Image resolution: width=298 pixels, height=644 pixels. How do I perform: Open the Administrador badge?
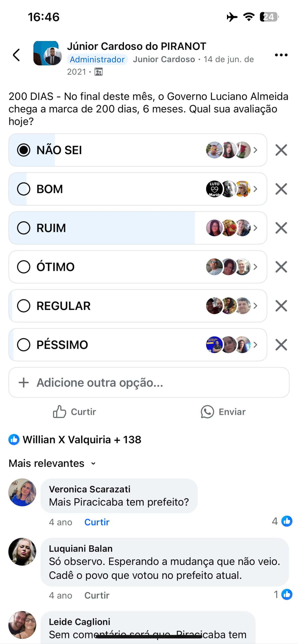(x=97, y=59)
